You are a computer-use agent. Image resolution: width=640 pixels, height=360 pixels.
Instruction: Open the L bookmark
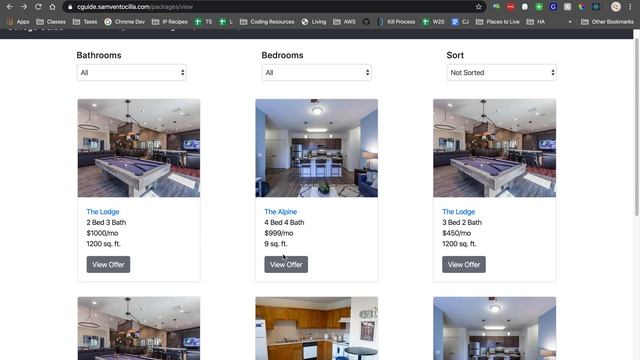pos(226,22)
